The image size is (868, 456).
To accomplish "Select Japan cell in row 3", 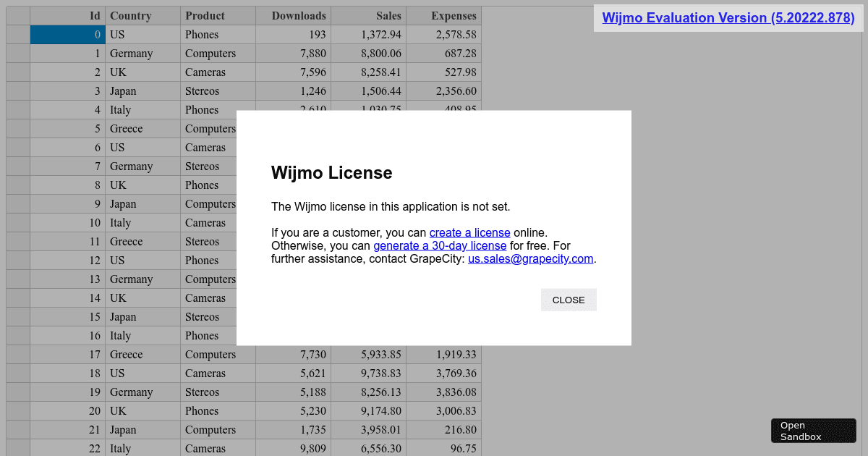I will [143, 91].
